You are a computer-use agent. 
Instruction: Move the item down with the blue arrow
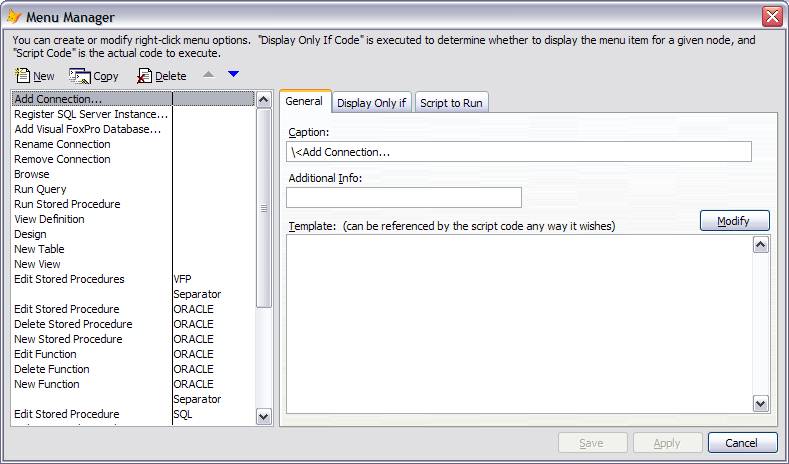[x=233, y=74]
